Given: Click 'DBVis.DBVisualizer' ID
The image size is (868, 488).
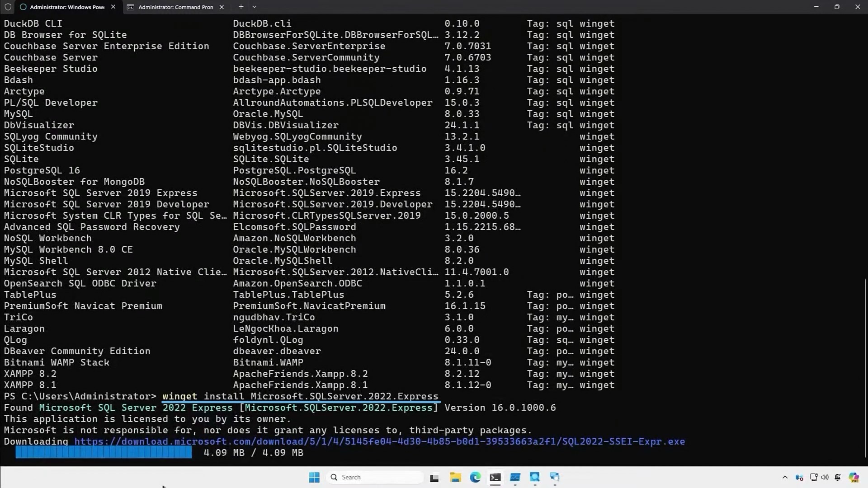Looking at the screenshot, I should (286, 125).
